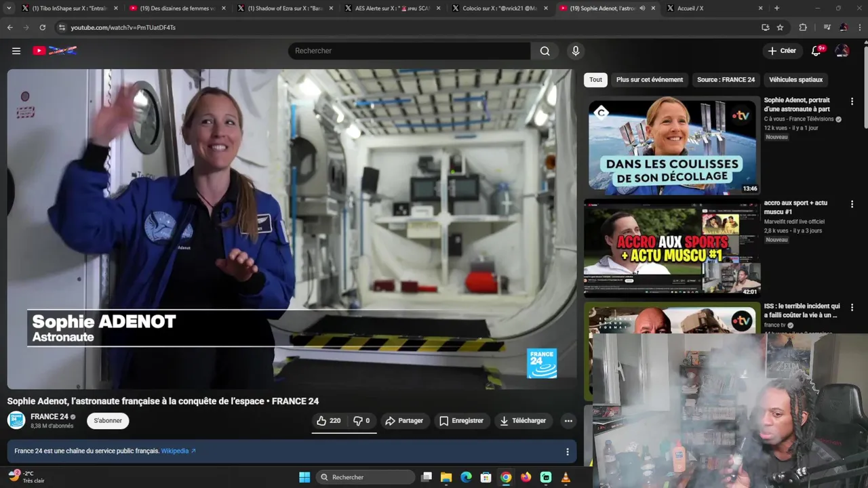Launch Microsoft Edge from taskbar

pos(466,477)
